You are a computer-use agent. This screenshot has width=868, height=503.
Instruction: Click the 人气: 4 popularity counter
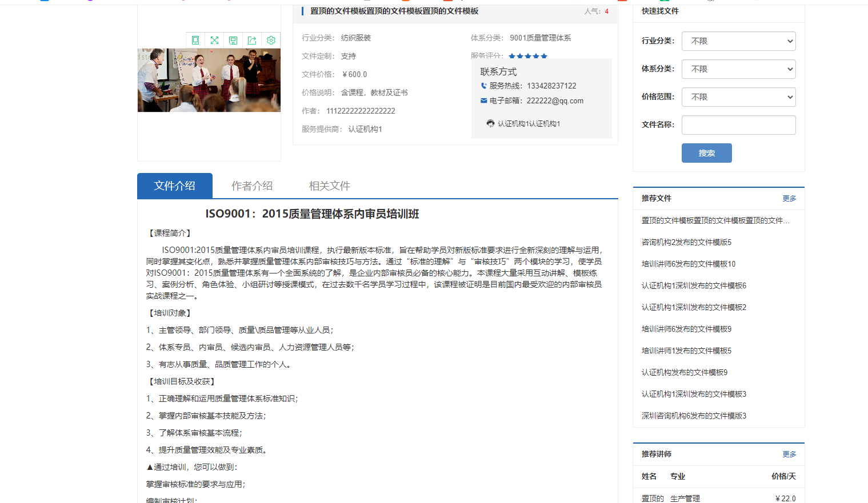pos(596,11)
